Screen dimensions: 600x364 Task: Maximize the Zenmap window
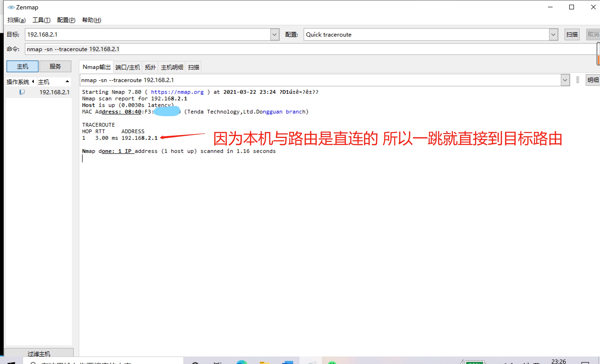click(x=572, y=7)
